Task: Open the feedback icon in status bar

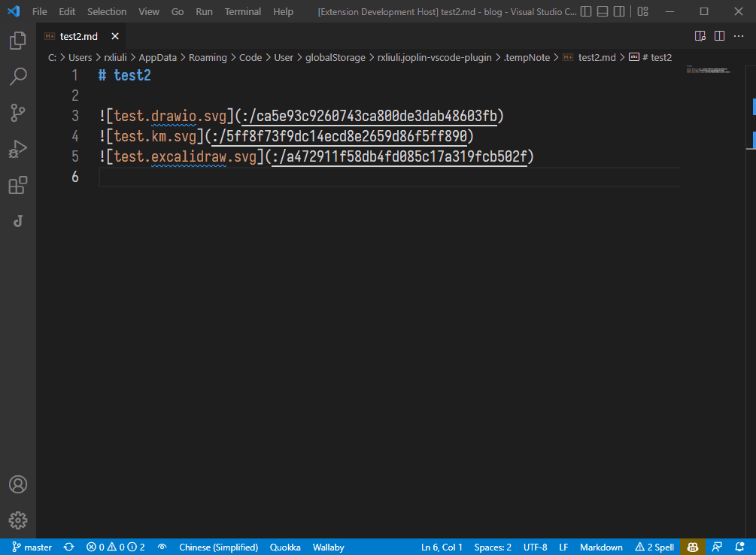Action: [x=717, y=547]
